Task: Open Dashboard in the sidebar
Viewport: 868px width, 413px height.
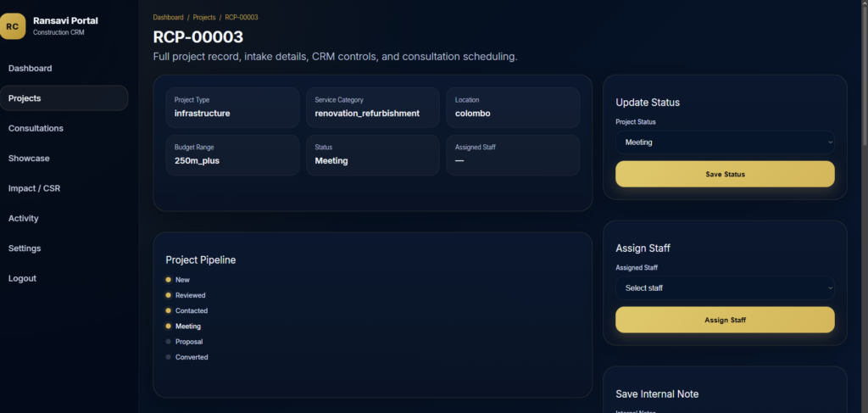Action: pyautogui.click(x=31, y=69)
